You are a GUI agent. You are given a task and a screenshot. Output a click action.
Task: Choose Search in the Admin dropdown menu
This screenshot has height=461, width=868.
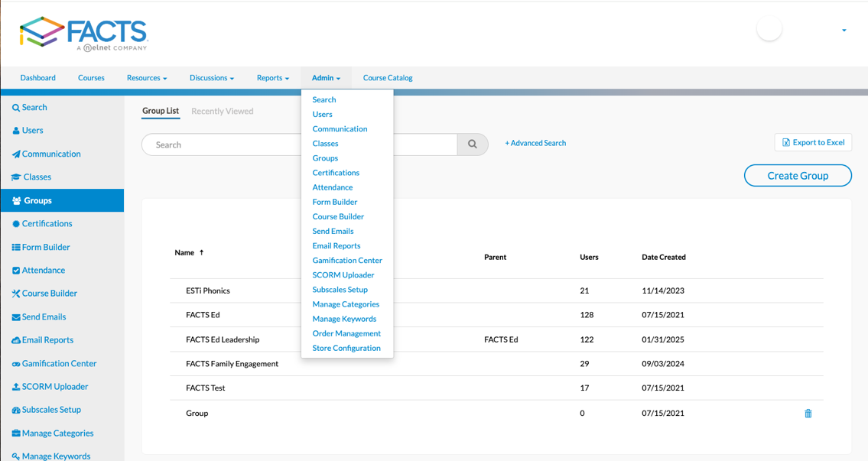324,99
